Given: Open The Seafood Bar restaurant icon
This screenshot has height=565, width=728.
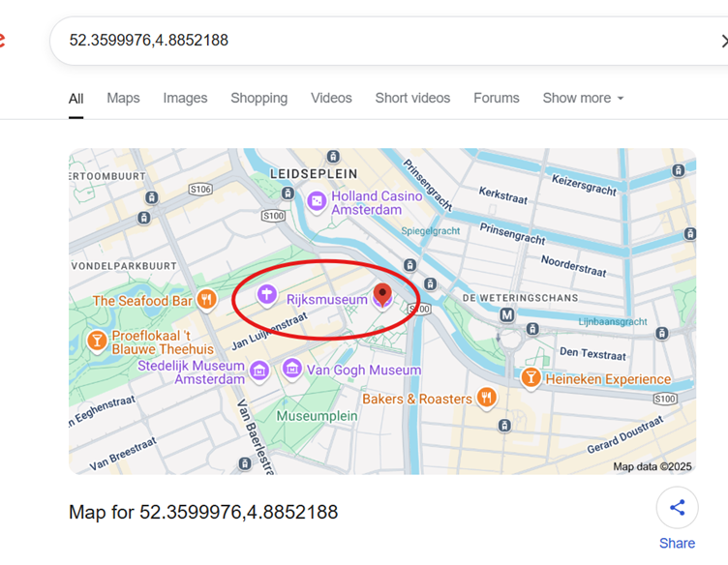Looking at the screenshot, I should point(206,300).
